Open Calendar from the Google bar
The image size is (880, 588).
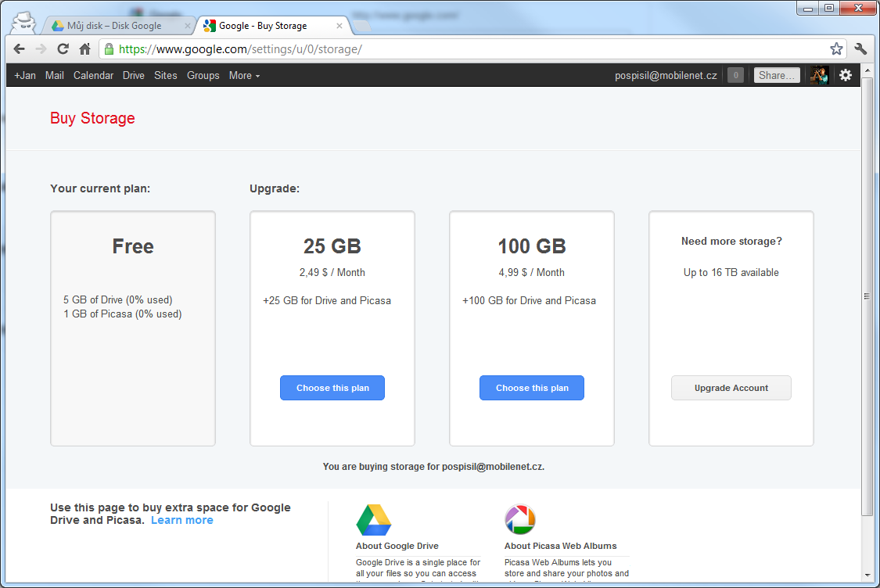pyautogui.click(x=93, y=75)
